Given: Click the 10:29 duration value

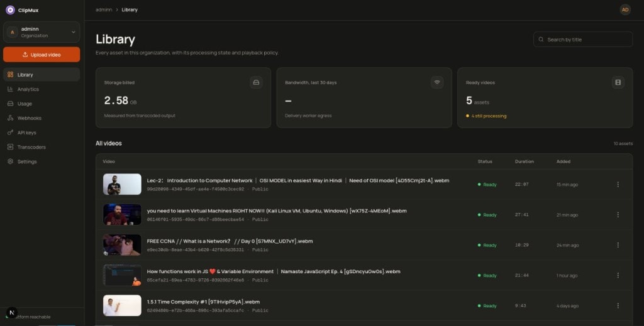Looking at the screenshot, I should tap(521, 245).
